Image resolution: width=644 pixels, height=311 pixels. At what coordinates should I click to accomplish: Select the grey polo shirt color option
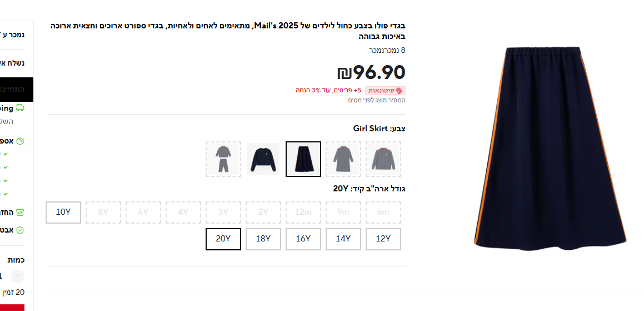pyautogui.click(x=383, y=159)
